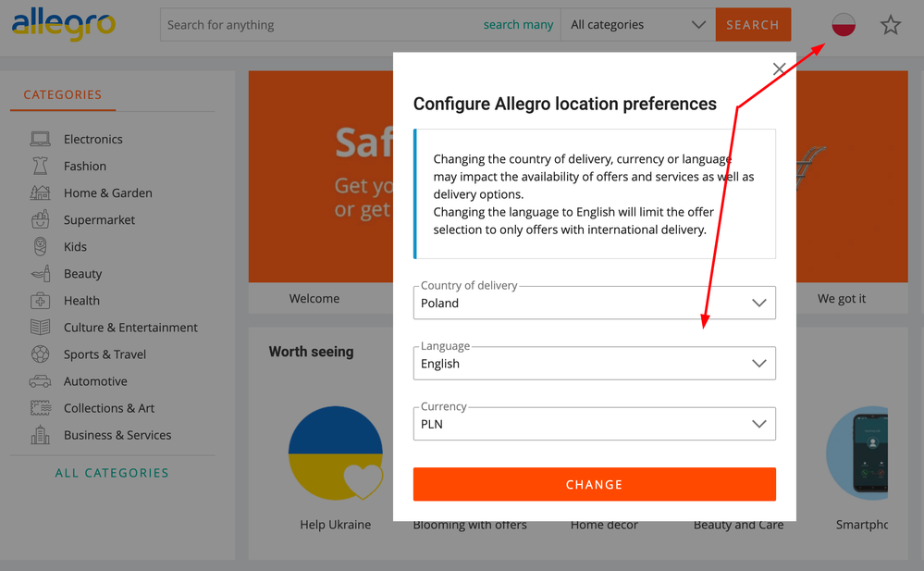Open the Language dropdown showing English
Viewport: 924px width, 571px height.
coord(594,364)
